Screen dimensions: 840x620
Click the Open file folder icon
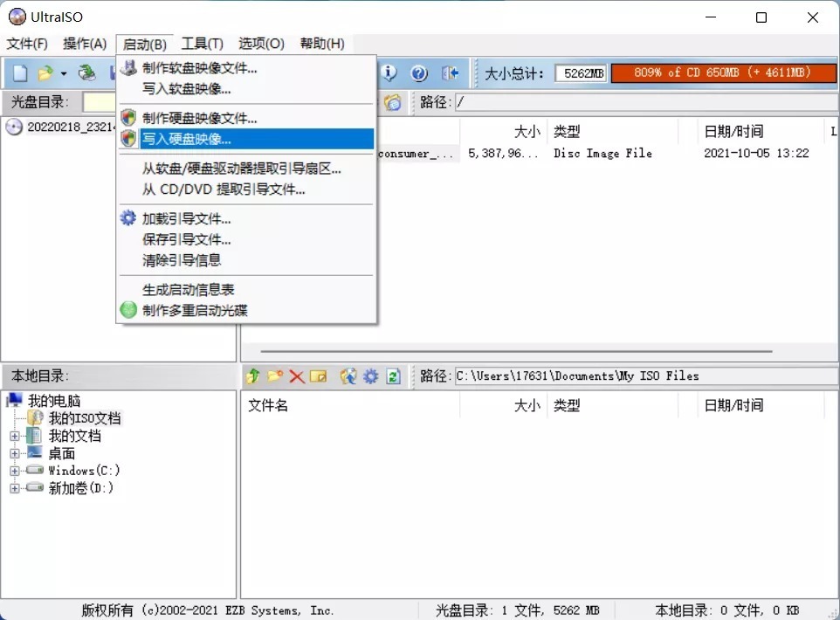point(45,73)
